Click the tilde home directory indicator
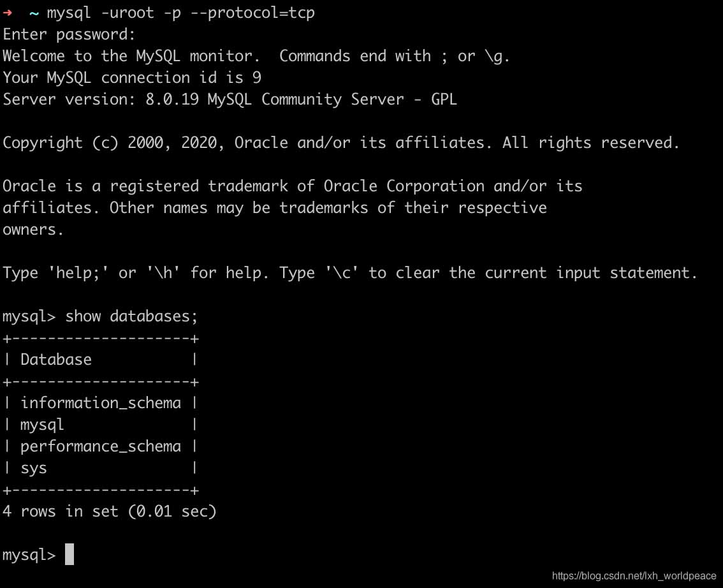 click(x=33, y=13)
